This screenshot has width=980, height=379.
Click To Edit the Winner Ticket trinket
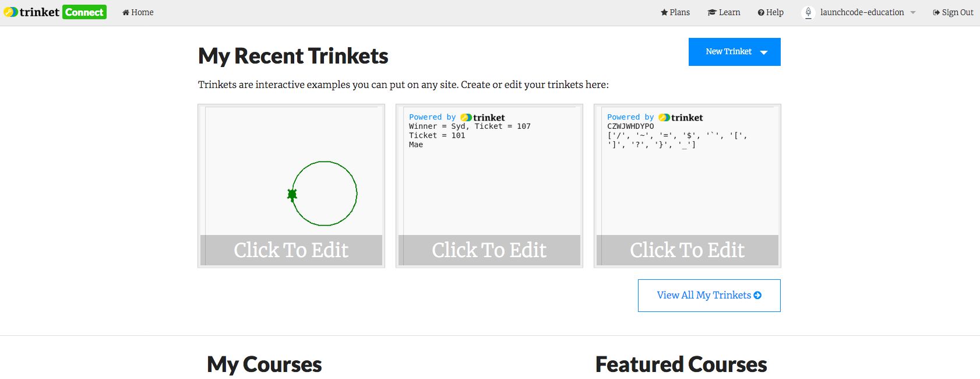[x=489, y=250]
